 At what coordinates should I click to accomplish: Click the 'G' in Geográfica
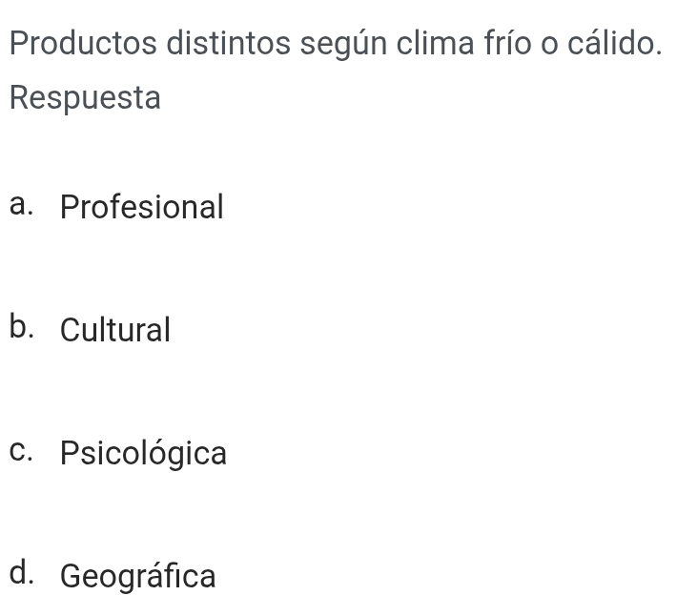click(72, 577)
